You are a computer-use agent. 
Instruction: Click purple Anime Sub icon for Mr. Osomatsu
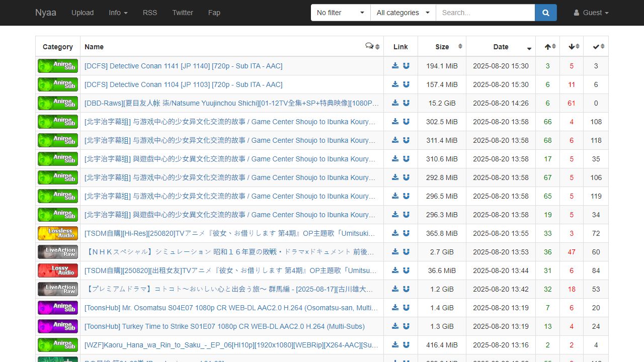click(x=58, y=308)
